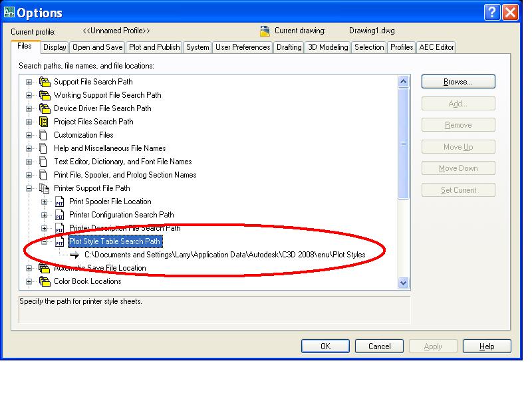
Task: Click the Add... button
Action: tap(458, 104)
